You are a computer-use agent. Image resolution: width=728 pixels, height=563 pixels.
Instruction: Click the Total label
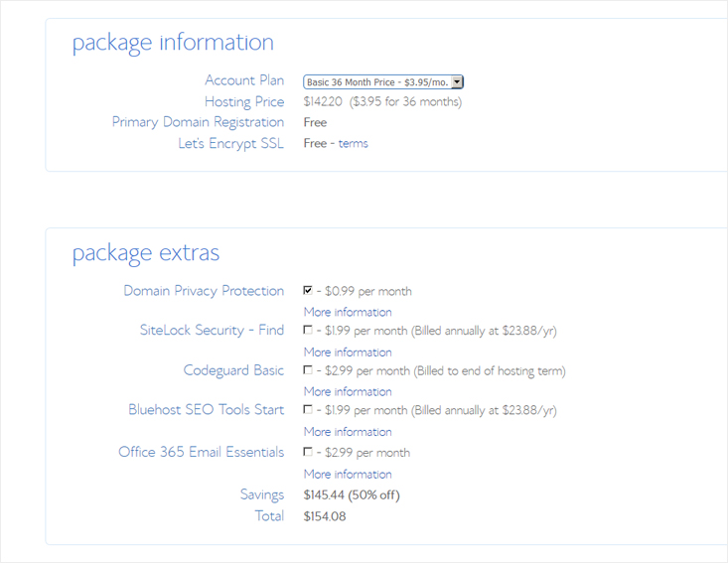[x=269, y=516]
